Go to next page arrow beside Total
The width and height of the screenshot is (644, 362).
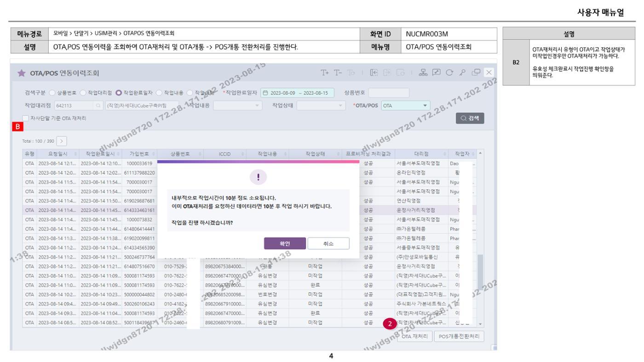(62, 141)
